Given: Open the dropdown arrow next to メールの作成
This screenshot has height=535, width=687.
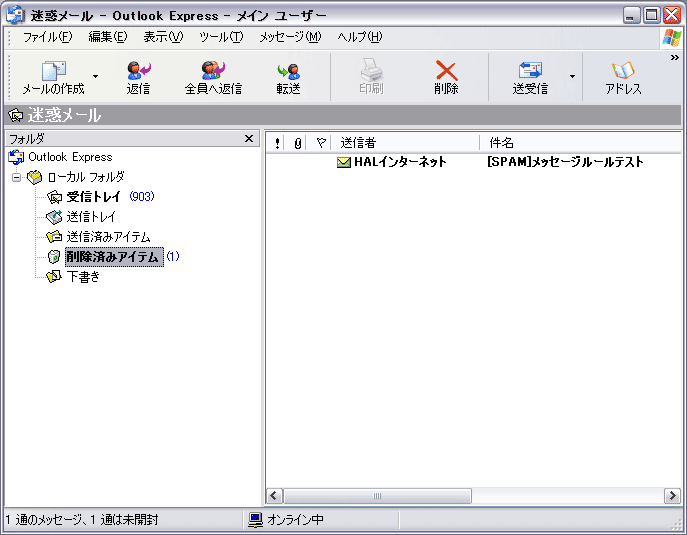Looking at the screenshot, I should 95,77.
